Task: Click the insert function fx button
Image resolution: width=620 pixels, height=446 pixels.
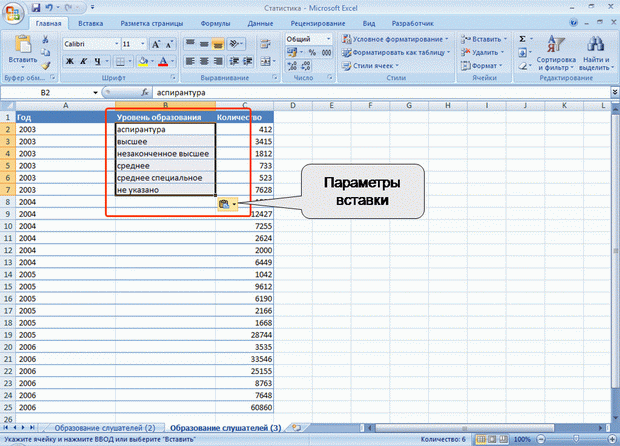Action: (145, 93)
